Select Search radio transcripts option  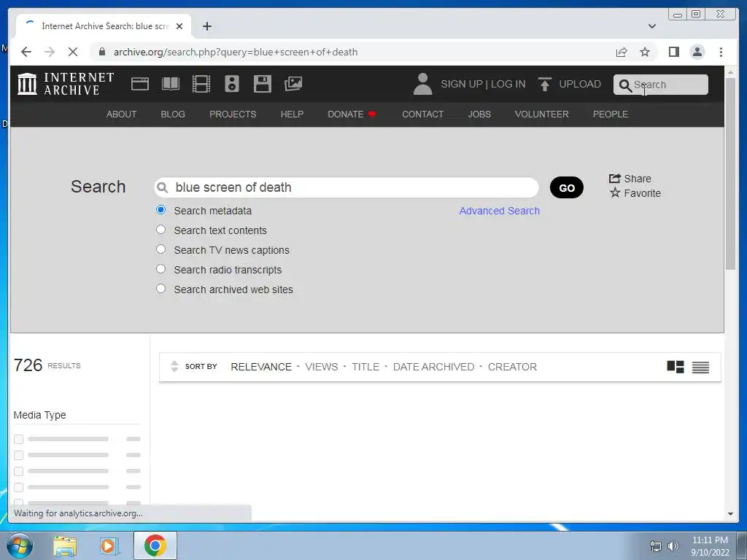point(161,269)
